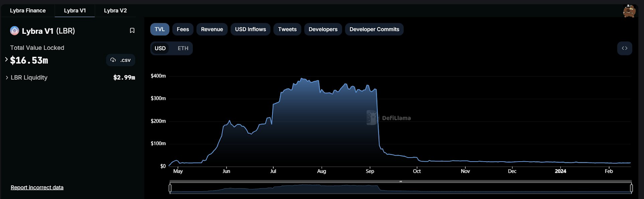The width and height of the screenshot is (644, 199).
Task: Click the $300m axis label
Action: tap(158, 98)
